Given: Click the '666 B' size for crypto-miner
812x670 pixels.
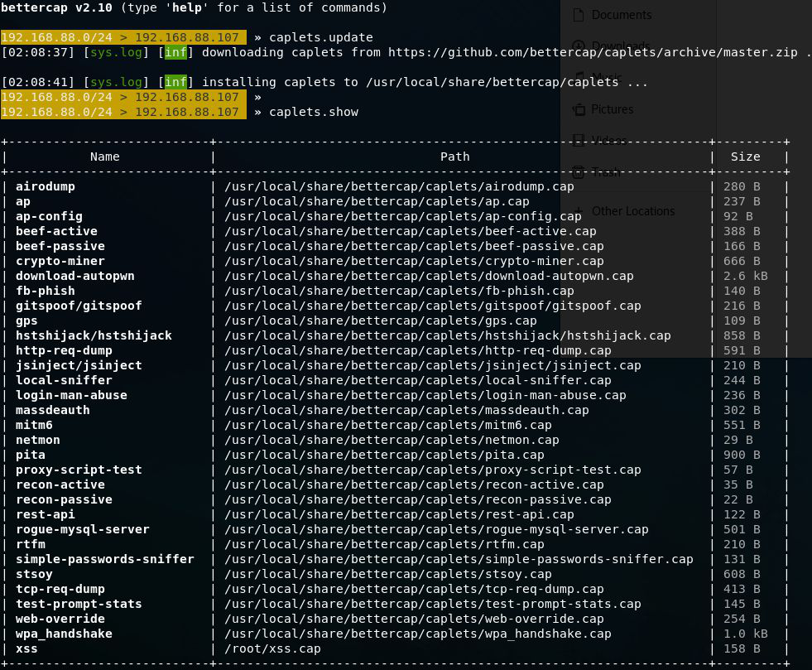Looking at the screenshot, I should (742, 261).
